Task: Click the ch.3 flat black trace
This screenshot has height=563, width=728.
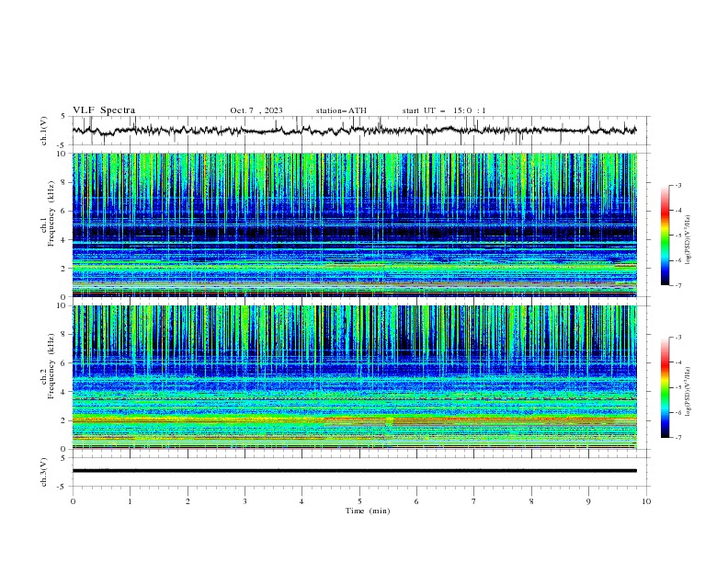Action: coord(355,471)
